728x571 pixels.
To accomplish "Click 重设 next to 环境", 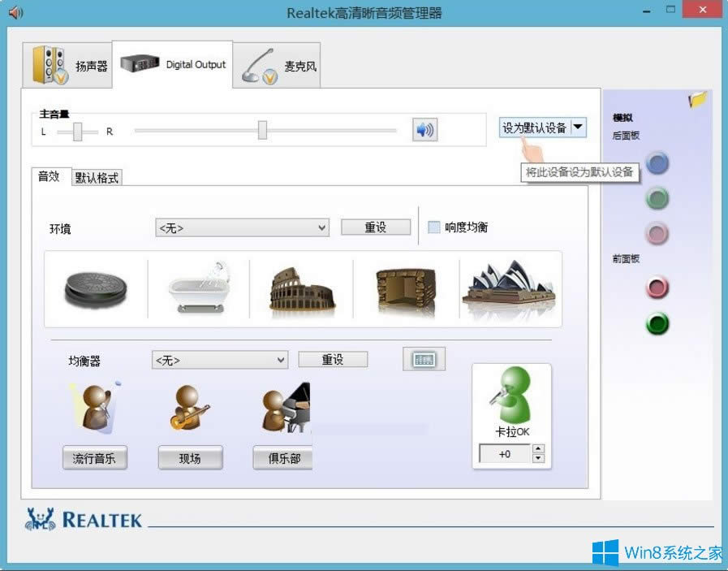I will tap(376, 227).
